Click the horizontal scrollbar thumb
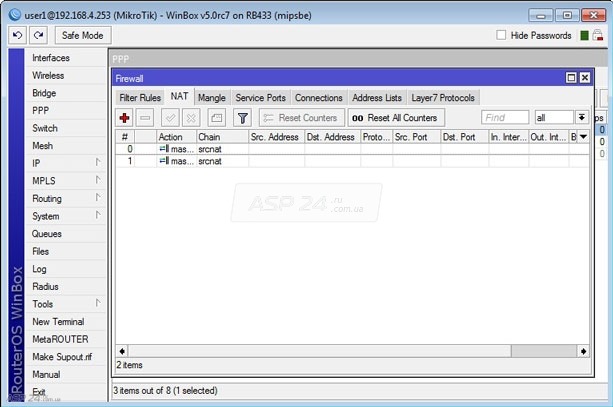The image size is (613, 407). (x=319, y=351)
